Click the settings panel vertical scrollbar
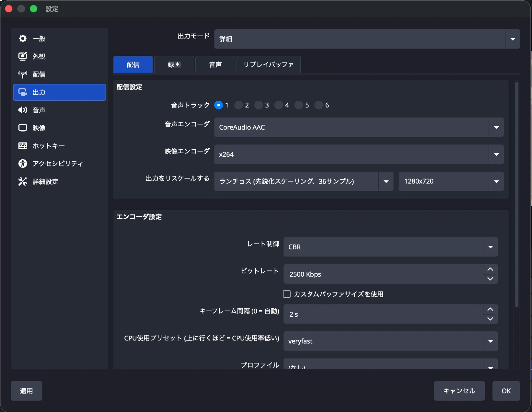This screenshot has width=532, height=412. pos(516,194)
